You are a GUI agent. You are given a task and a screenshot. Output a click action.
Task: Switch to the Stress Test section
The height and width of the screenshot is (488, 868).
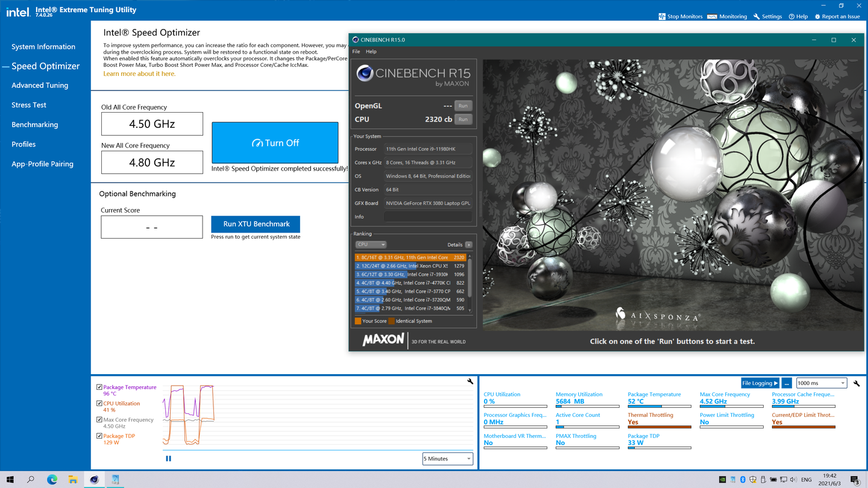[28, 105]
